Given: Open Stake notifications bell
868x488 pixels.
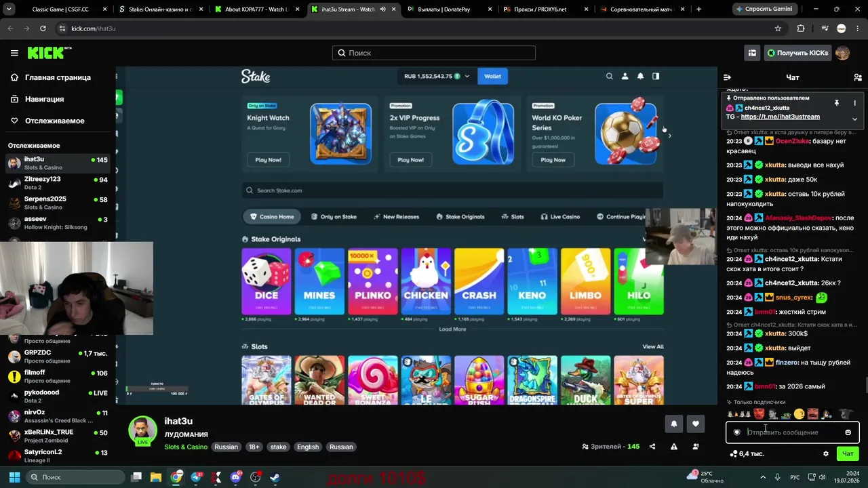Looking at the screenshot, I should (640, 77).
